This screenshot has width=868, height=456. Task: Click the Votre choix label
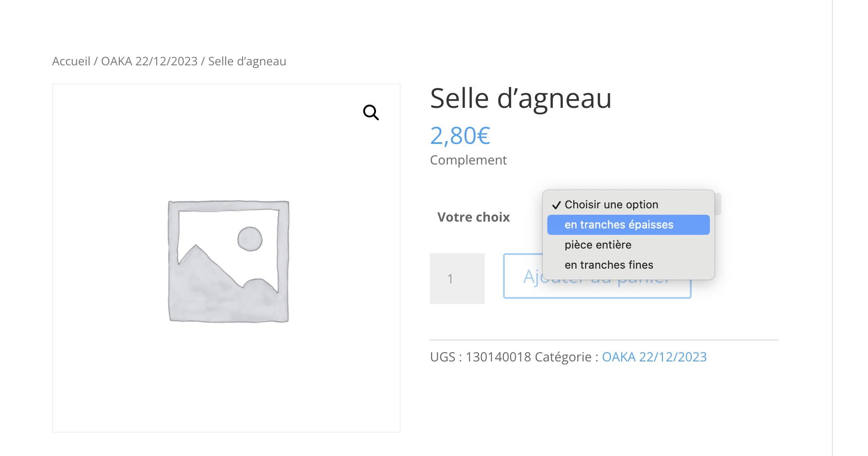[x=473, y=217]
